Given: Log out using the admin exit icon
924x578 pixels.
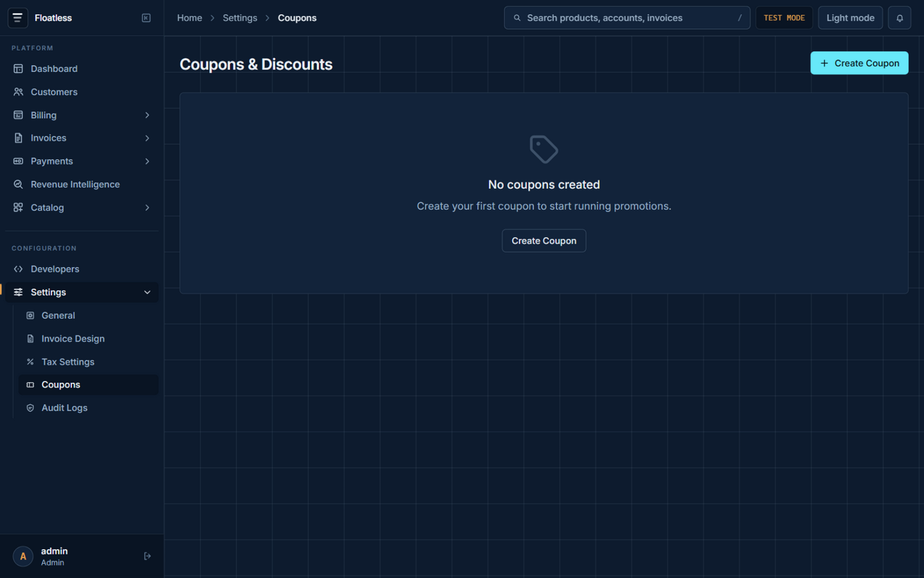Looking at the screenshot, I should pos(147,556).
